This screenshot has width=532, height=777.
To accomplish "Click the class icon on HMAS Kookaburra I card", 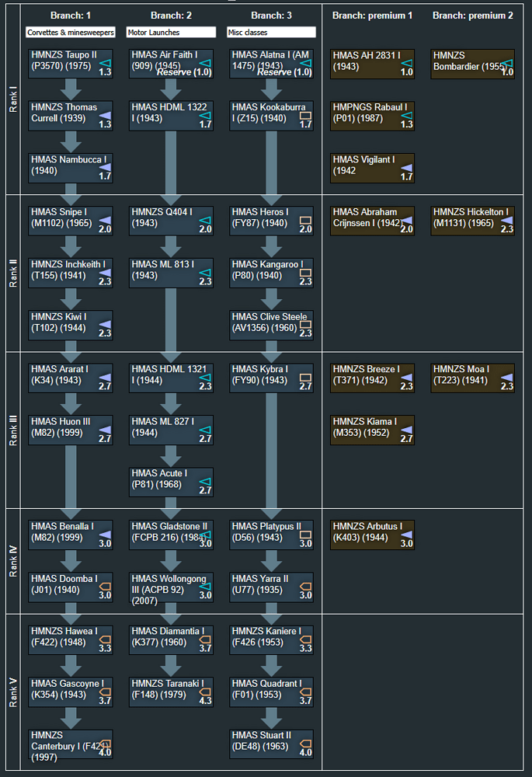I will tap(305, 115).
